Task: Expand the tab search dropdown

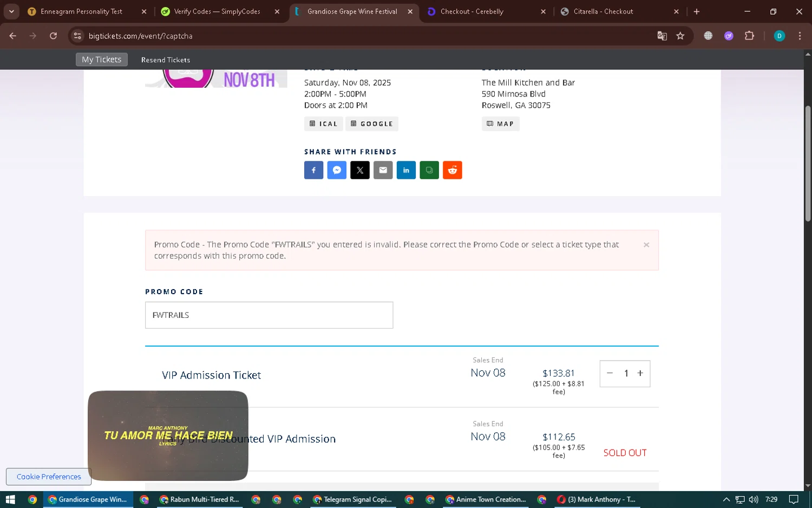Action: [11, 11]
